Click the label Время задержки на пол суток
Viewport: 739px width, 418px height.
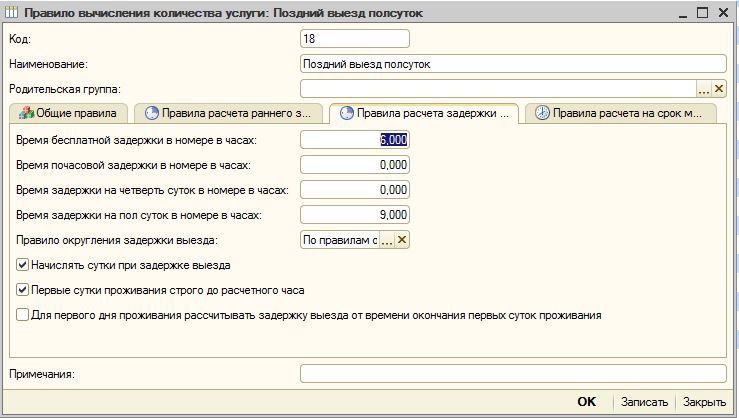(x=139, y=215)
